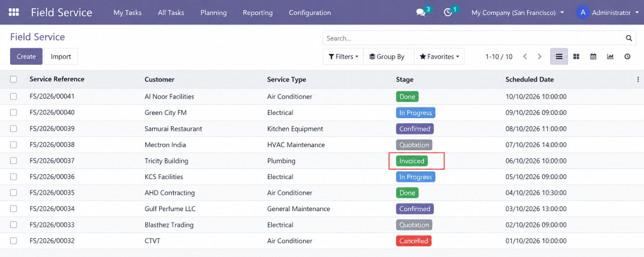Image resolution: width=644 pixels, height=257 pixels.
Task: Open the Configuration menu
Action: tap(309, 13)
